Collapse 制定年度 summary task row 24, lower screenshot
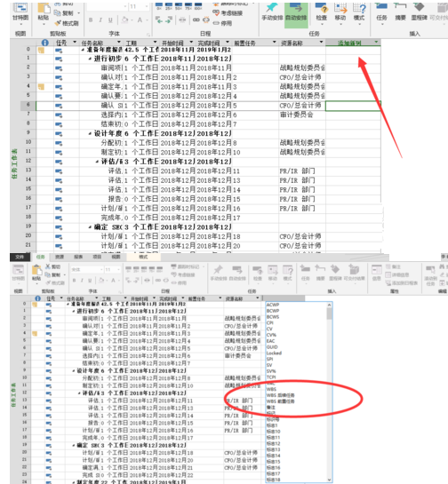This screenshot has height=484, width=448. (x=73, y=481)
